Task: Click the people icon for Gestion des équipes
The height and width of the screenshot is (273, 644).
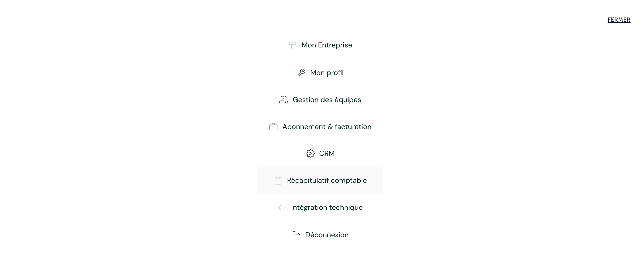Action: [284, 100]
